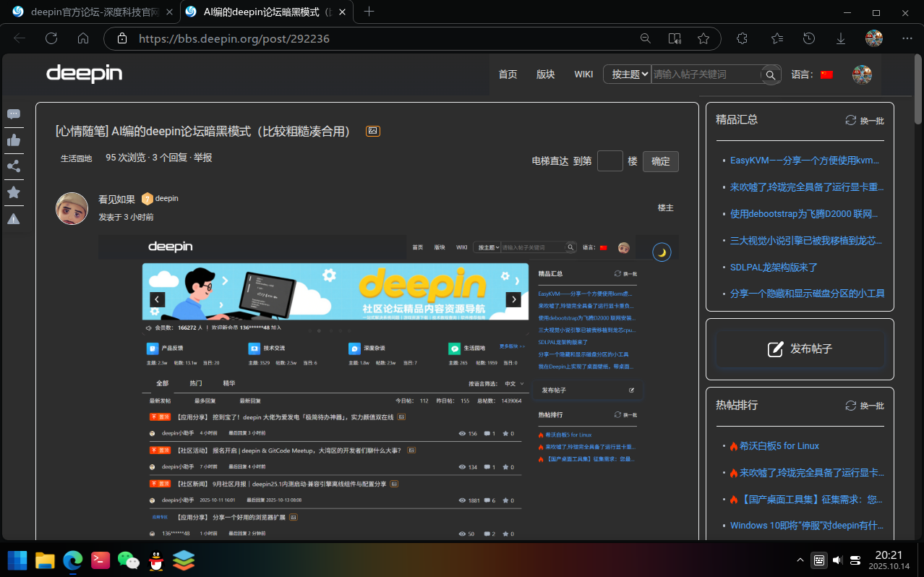Click the floor number input box
This screenshot has width=924, height=577.
tap(610, 161)
